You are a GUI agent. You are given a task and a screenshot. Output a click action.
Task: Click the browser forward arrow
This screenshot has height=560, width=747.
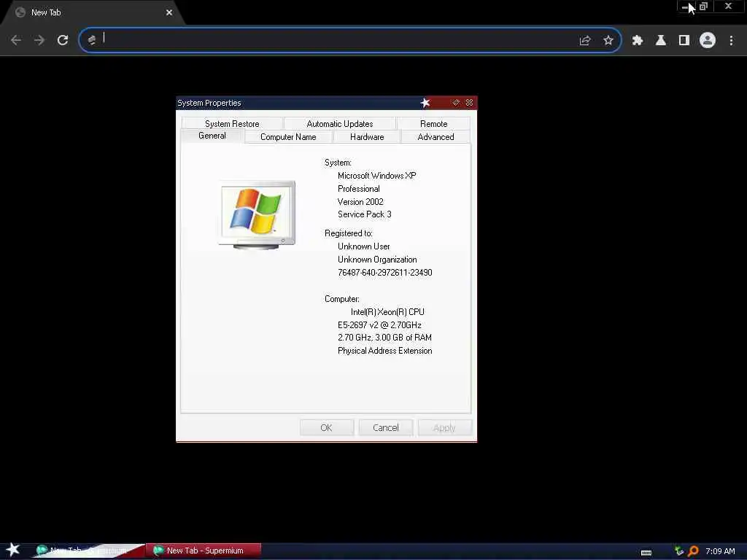(39, 40)
